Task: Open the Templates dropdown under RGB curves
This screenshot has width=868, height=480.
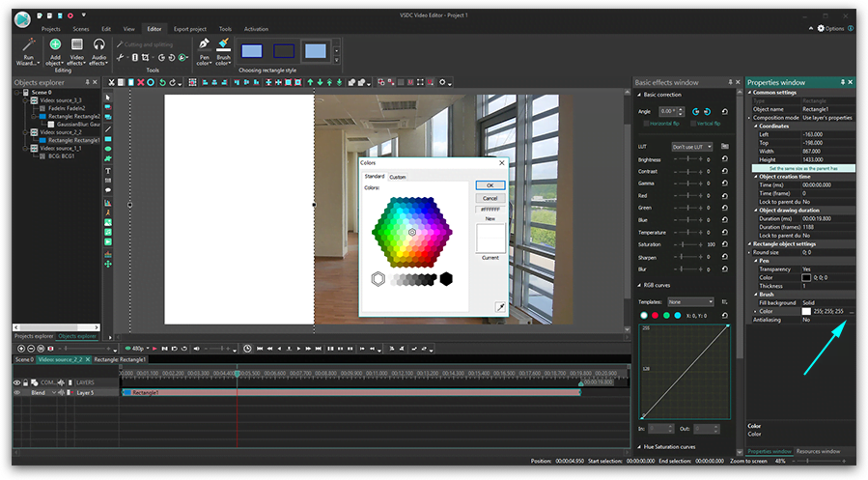Action: [x=690, y=301]
